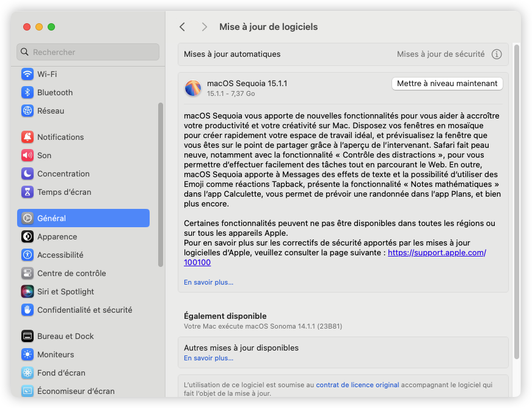The image size is (532, 408).
Task: Click the main pane vertical scrollbar
Action: tap(517, 202)
